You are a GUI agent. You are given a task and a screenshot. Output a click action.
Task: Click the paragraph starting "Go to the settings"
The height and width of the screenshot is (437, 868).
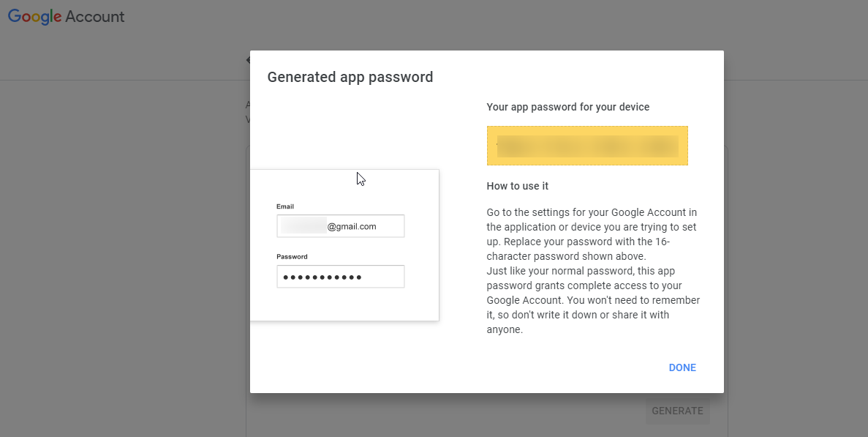[592, 234]
